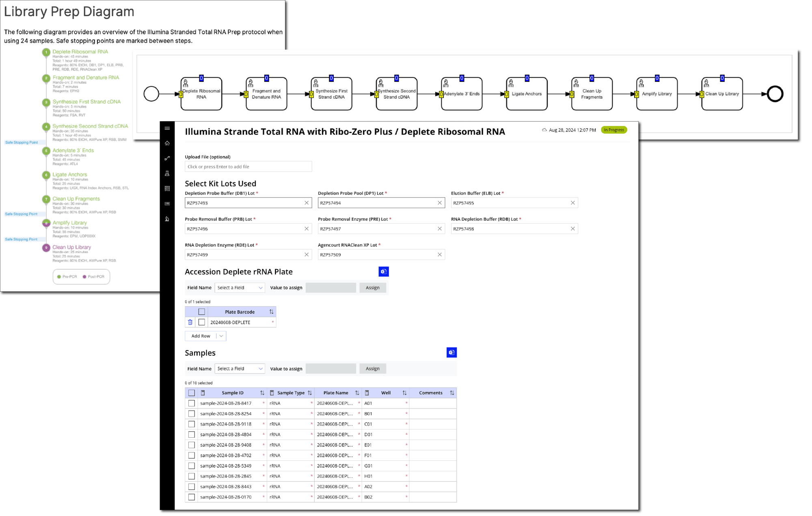812x516 pixels.
Task: Select the Deplete Ribosomal RNA workflow node
Action: pyautogui.click(x=201, y=94)
